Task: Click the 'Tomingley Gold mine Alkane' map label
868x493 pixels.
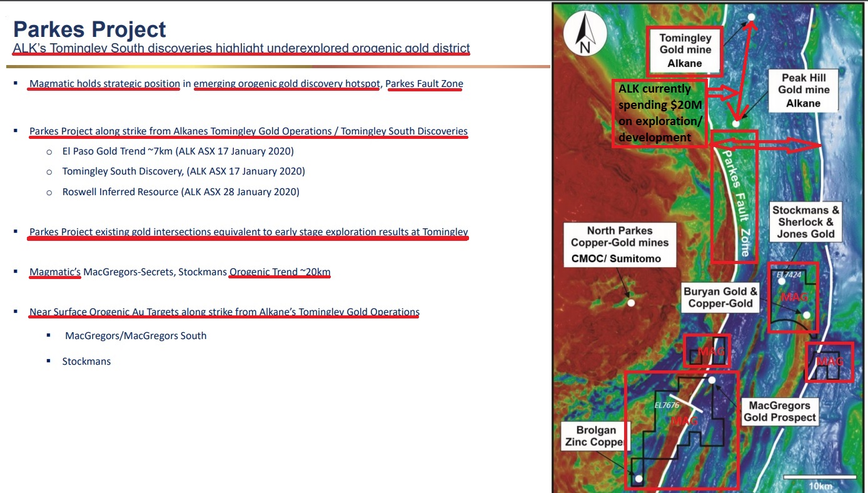Action: tap(685, 51)
